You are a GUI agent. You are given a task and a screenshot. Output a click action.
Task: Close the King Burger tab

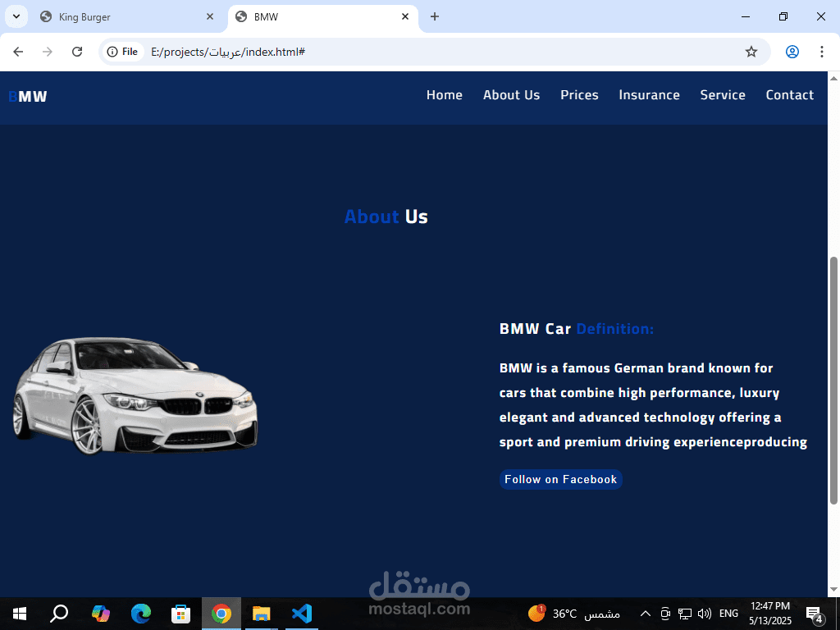click(210, 16)
